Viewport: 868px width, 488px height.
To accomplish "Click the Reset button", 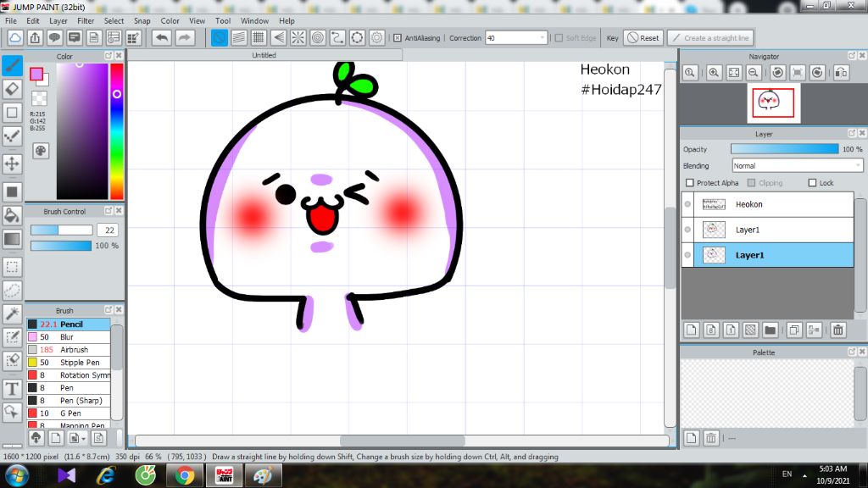I will [643, 38].
